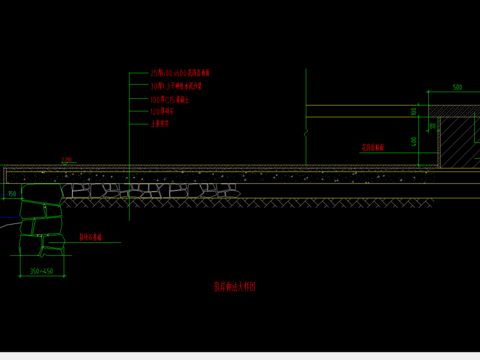Click the 500 dimension label
The width and height of the screenshot is (480, 360).
pyautogui.click(x=457, y=87)
